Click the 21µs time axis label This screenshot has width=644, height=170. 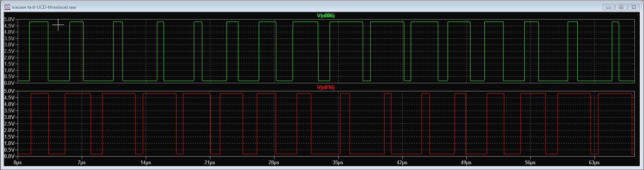(x=210, y=163)
